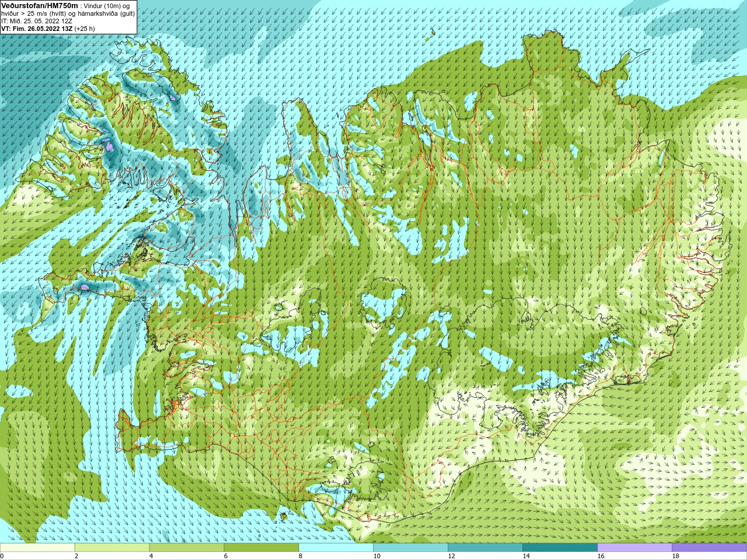Click the legend scale label '2'
The height and width of the screenshot is (560, 747).
tap(76, 556)
